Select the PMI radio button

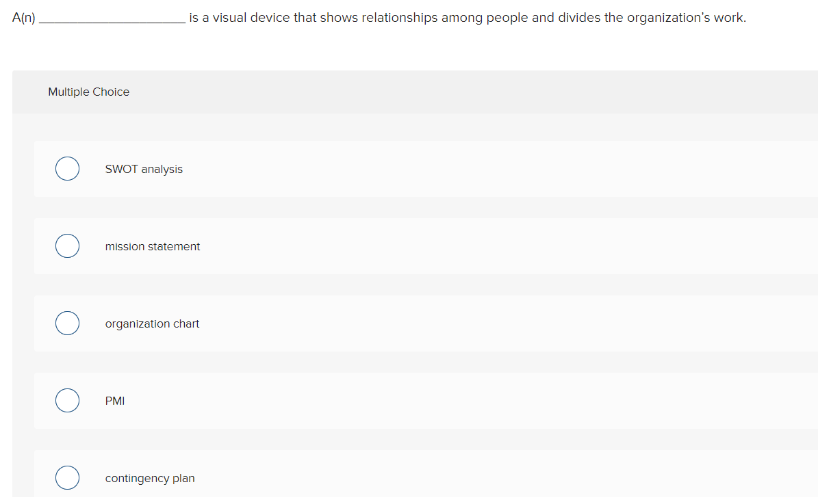click(x=67, y=400)
